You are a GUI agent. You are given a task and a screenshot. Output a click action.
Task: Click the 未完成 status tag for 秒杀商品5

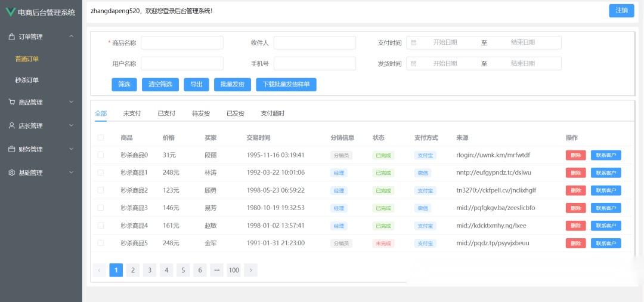(383, 244)
